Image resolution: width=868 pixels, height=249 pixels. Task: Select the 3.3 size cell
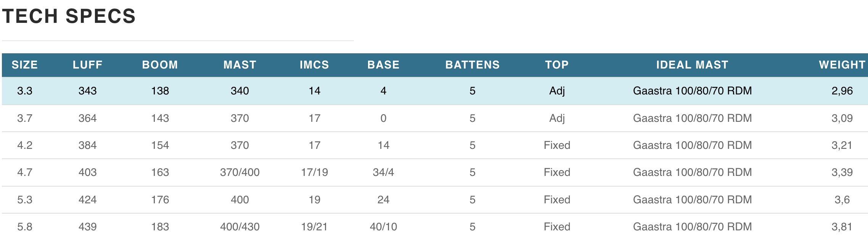(x=25, y=91)
